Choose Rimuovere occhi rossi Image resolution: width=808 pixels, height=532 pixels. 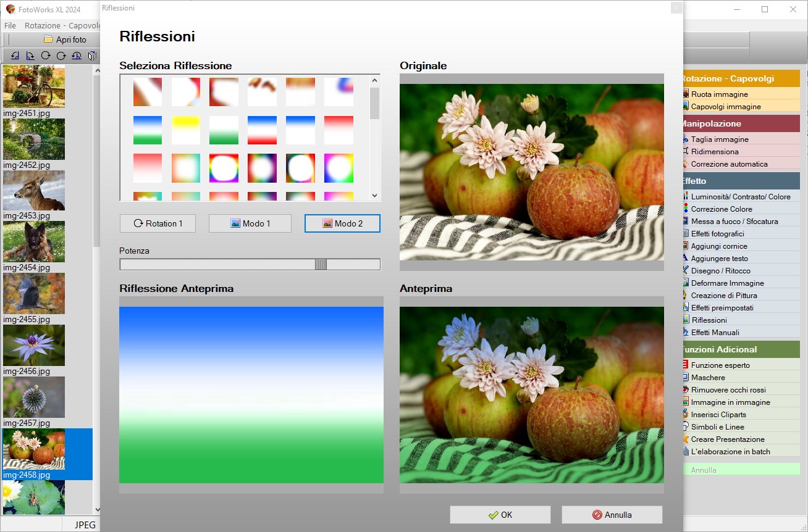(x=740, y=389)
